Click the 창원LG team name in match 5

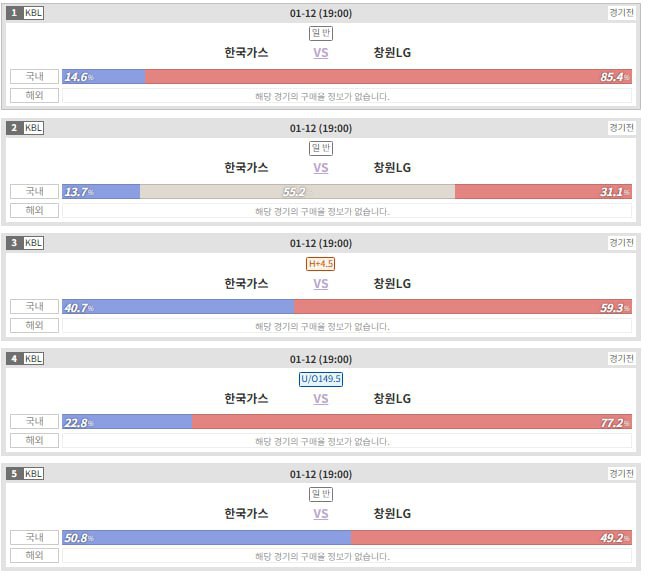coord(392,514)
